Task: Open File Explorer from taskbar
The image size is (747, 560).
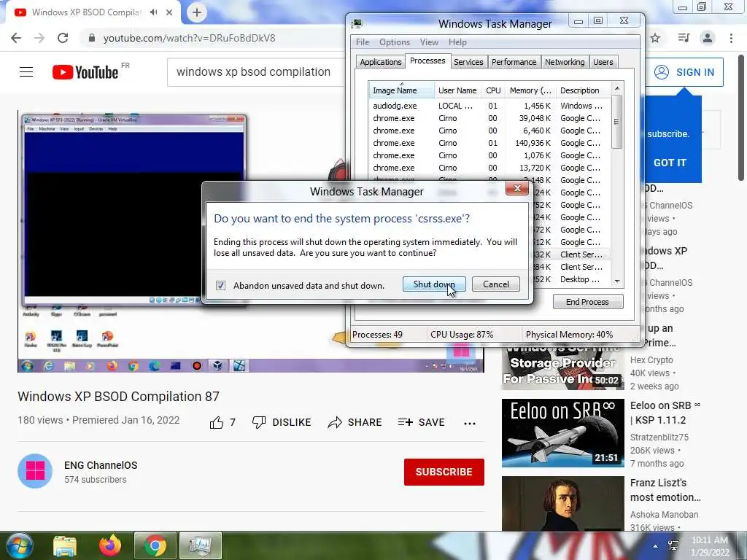Action: click(x=64, y=545)
